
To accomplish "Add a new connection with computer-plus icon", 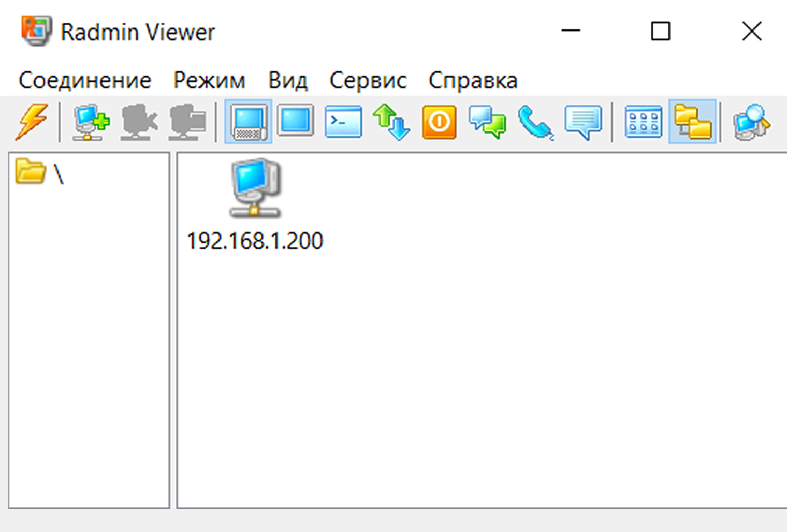I will [91, 122].
